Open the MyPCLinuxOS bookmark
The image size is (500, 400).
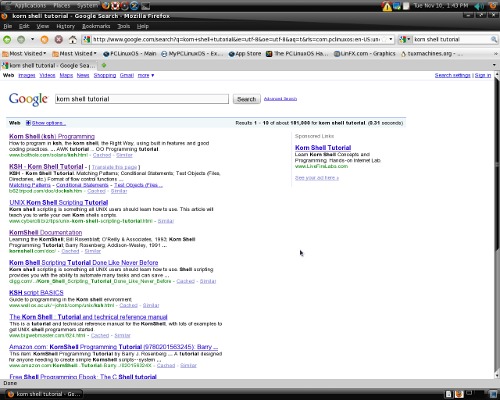click(x=192, y=53)
